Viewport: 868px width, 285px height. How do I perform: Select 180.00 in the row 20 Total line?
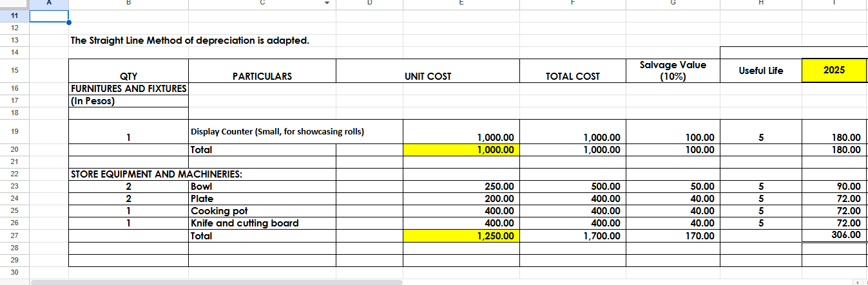tap(834, 150)
